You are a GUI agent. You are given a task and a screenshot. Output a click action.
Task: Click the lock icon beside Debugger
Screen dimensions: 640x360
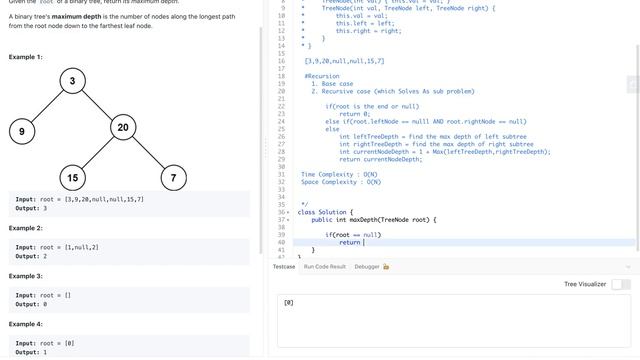point(386,267)
